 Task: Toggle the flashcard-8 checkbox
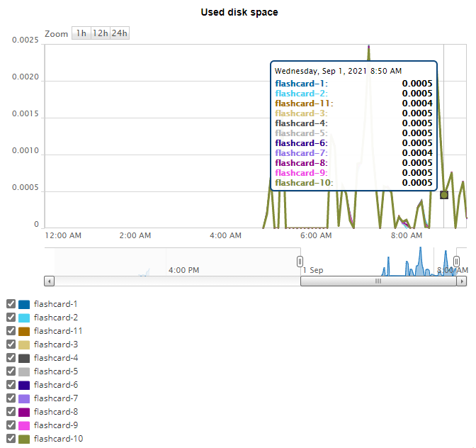[x=11, y=411]
